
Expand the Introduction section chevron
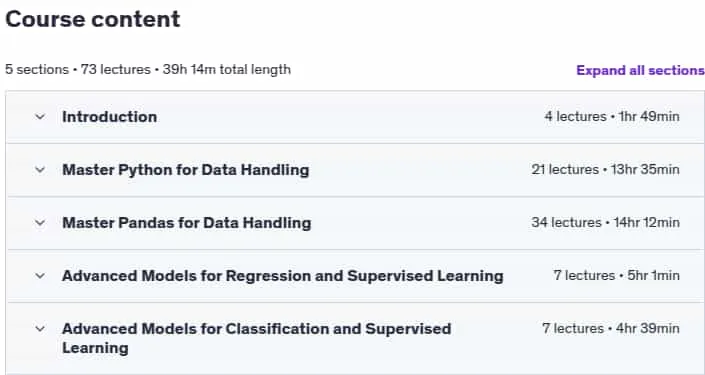pos(40,117)
